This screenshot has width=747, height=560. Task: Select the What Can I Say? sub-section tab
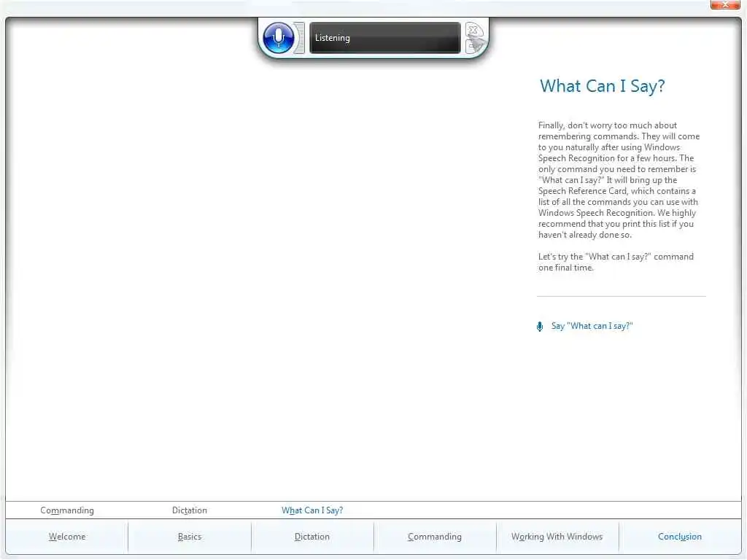pos(312,510)
